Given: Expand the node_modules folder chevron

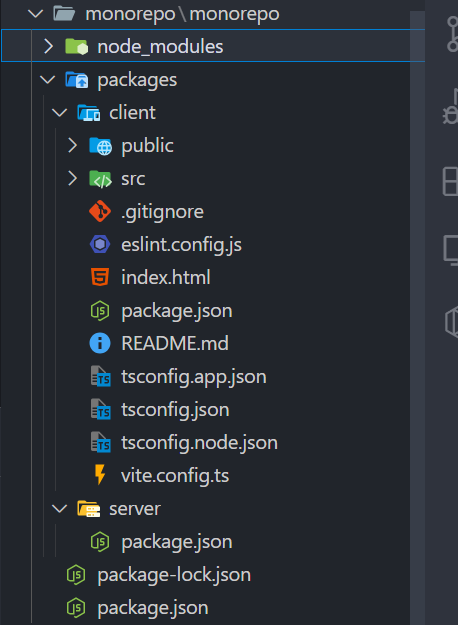Looking at the screenshot, I should [48, 46].
